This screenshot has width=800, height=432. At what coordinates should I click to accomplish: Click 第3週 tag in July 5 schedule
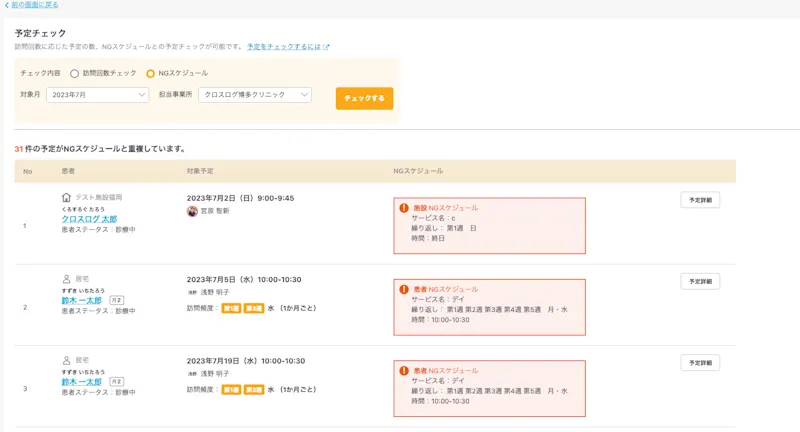coord(254,308)
